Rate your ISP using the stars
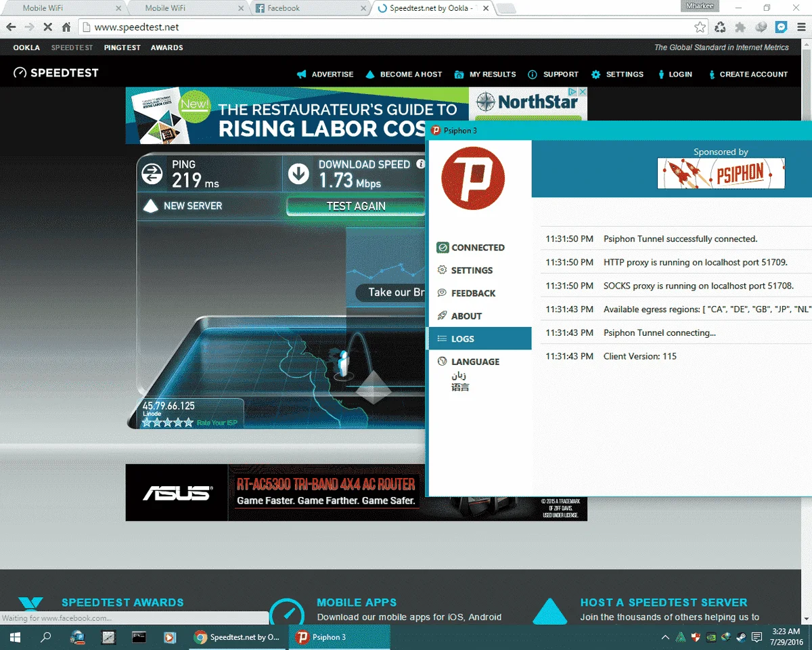 pos(167,422)
